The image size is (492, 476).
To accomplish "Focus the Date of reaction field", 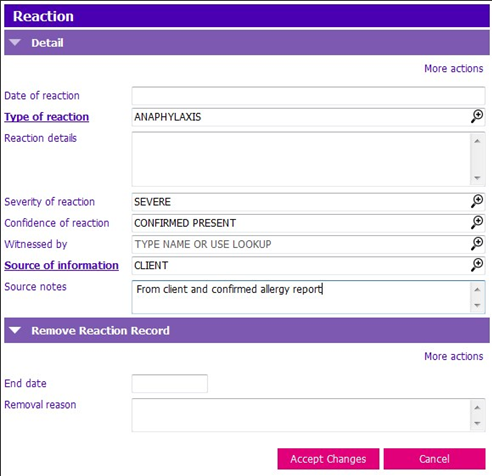I will coord(308,96).
